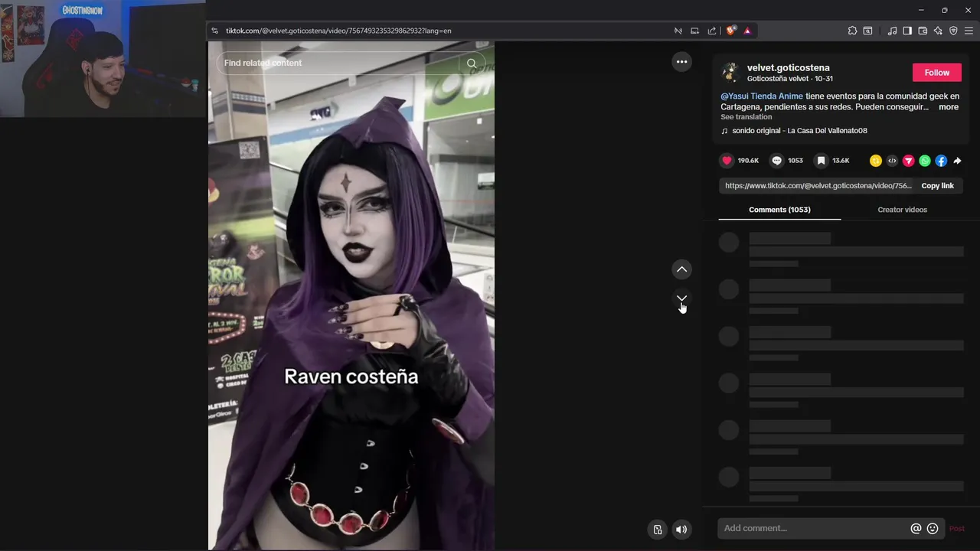Like the video with the heart icon
Viewport: 980px width, 551px height.
[727, 161]
